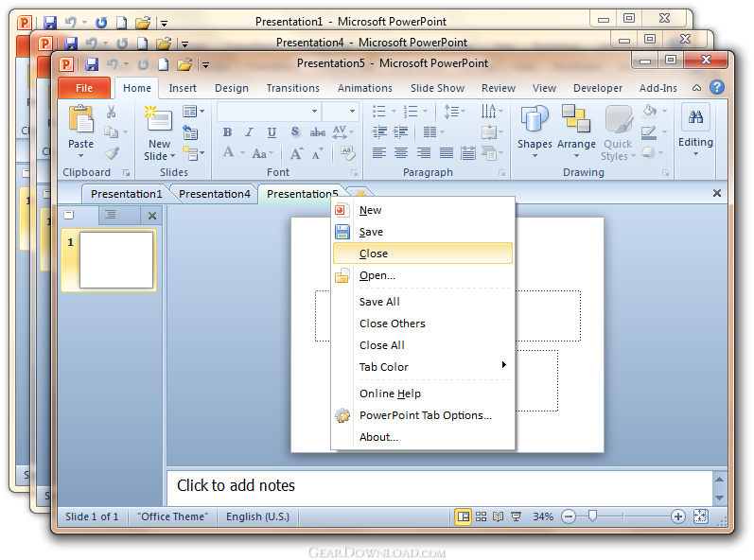The height and width of the screenshot is (560, 754).
Task: Open Line Spacing dropdown
Action: point(454,112)
